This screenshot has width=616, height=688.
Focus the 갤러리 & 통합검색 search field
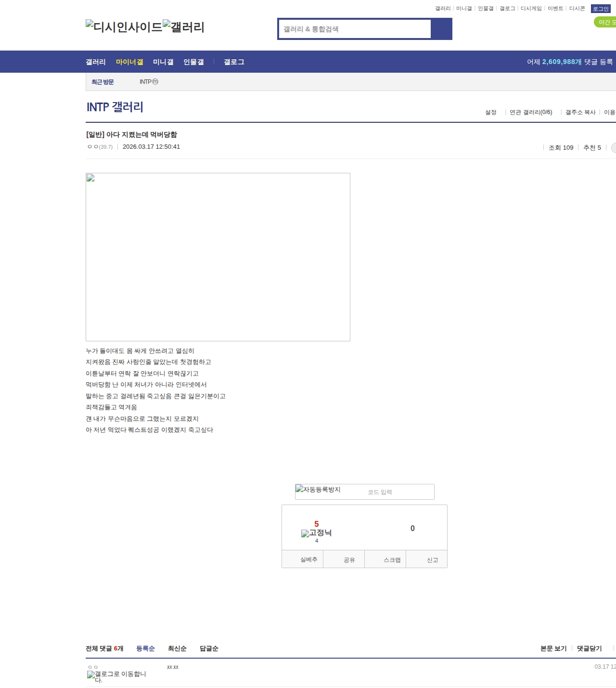(x=355, y=29)
